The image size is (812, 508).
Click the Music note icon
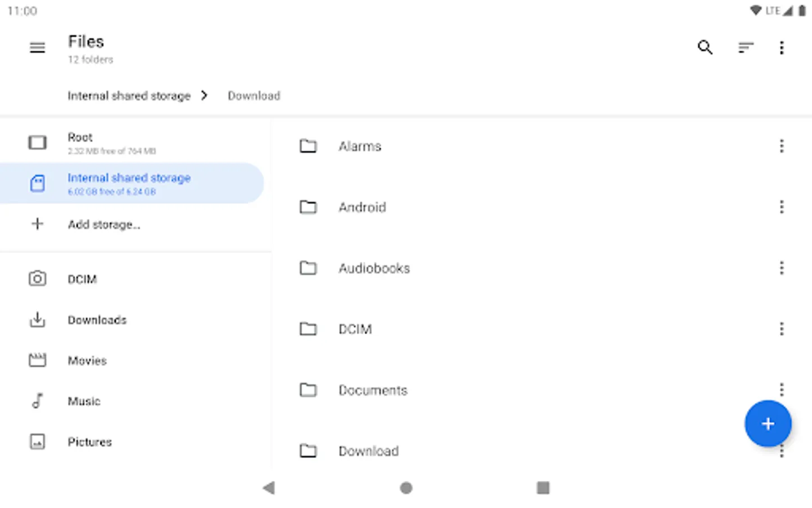37,401
